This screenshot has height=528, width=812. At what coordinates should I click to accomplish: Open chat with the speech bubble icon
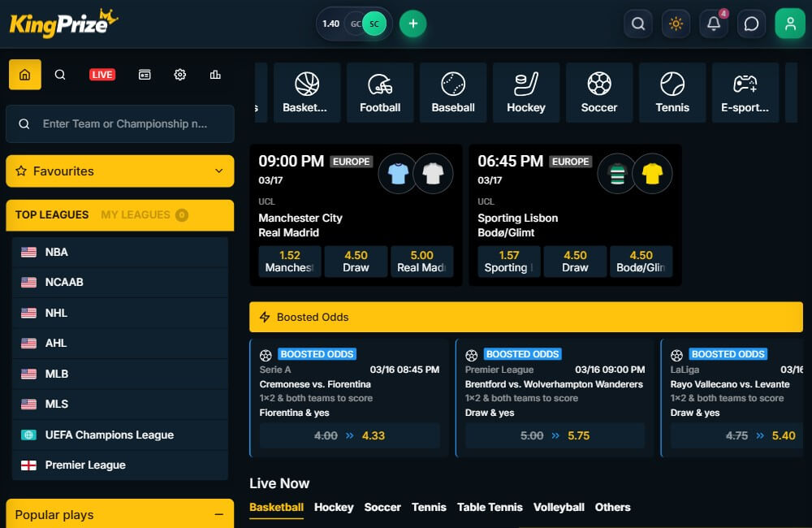pyautogui.click(x=751, y=23)
